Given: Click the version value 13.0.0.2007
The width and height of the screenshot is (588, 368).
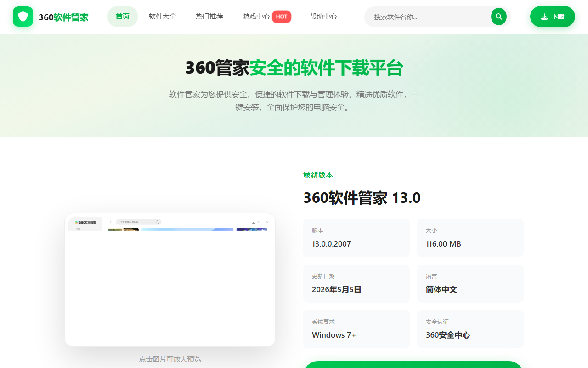Looking at the screenshot, I should coord(331,244).
